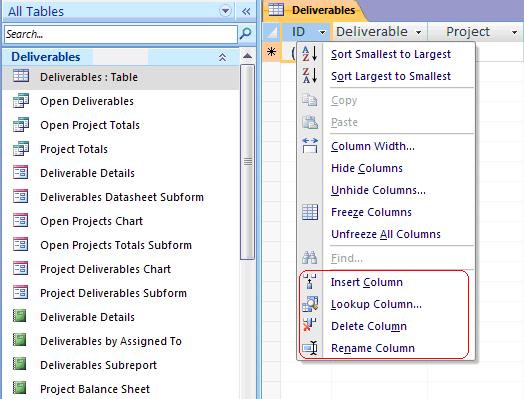The height and width of the screenshot is (399, 524).
Task: Click the search magnifier icon in navigation pane
Action: pos(246,33)
